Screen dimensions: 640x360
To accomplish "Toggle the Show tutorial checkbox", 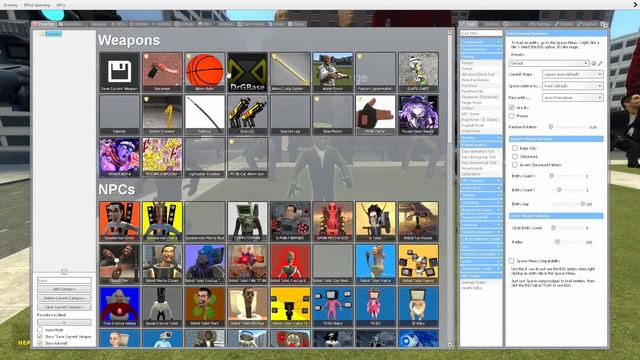I will [x=40, y=343].
